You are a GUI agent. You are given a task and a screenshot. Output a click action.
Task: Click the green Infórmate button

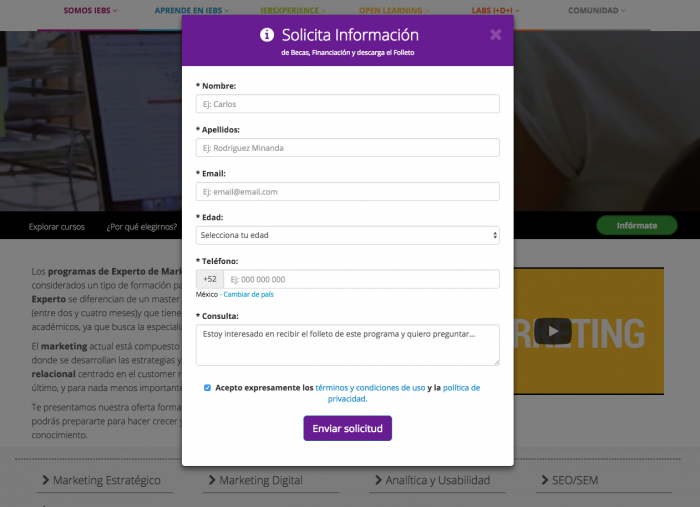(637, 225)
